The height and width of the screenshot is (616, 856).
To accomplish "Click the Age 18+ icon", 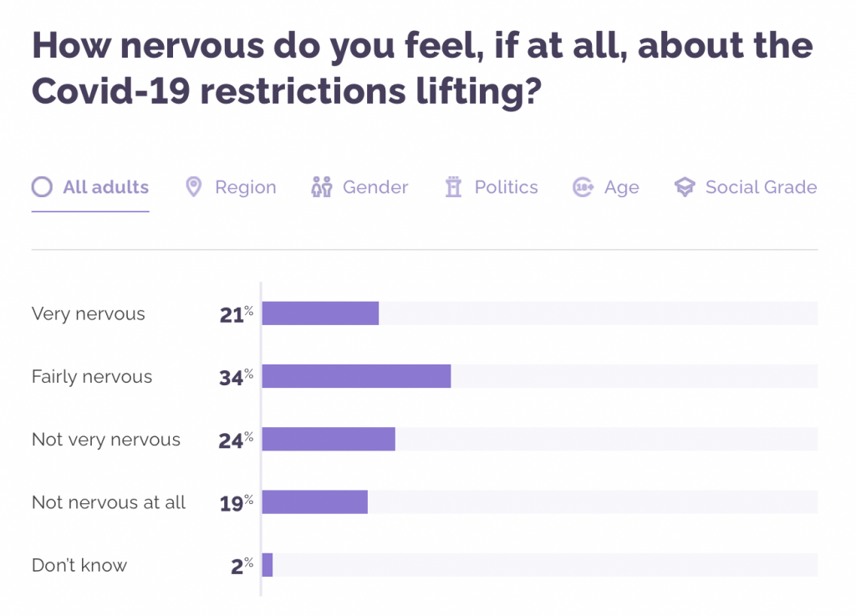I will click(583, 187).
